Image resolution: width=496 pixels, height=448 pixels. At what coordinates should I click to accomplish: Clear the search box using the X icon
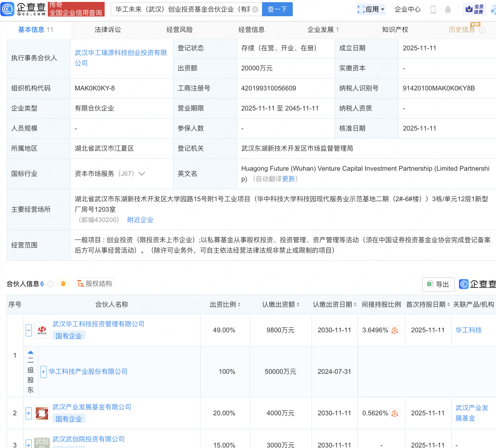[255, 9]
